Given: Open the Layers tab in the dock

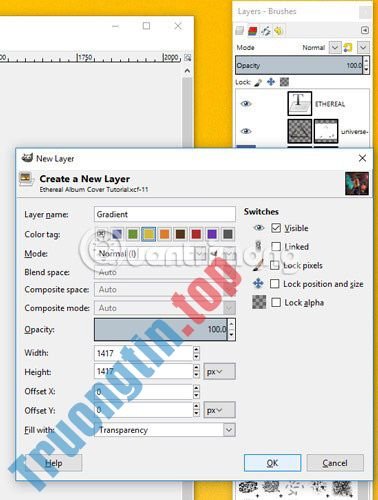Looking at the screenshot, I should [x=239, y=31].
